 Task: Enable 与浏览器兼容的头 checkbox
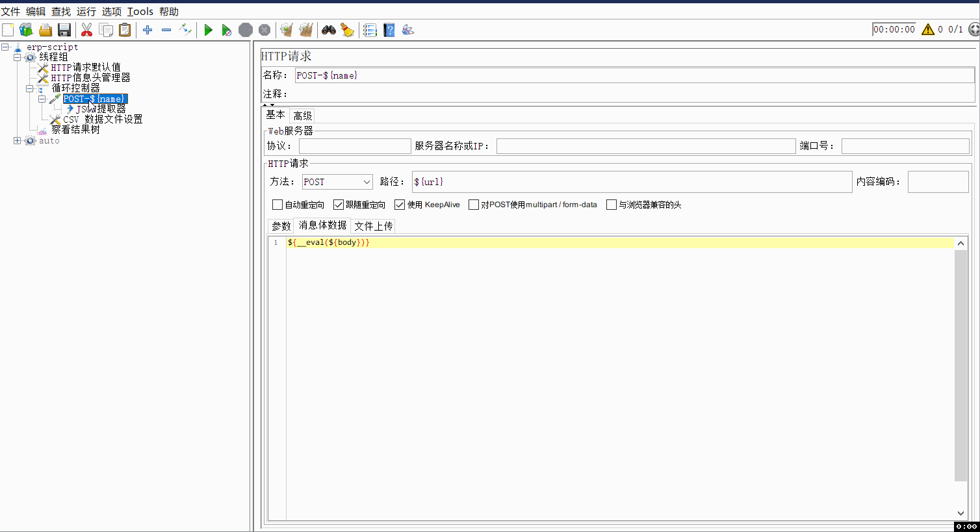612,205
